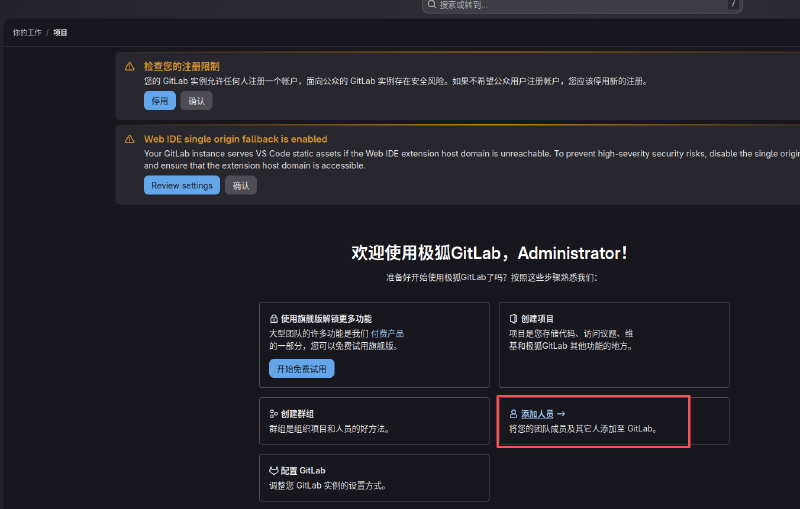Click the group icon next to 创建群组
Viewport: 800px width, 509px height.
click(x=273, y=414)
